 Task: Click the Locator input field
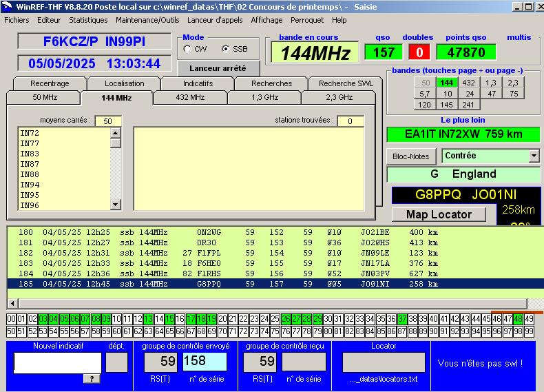point(384,362)
